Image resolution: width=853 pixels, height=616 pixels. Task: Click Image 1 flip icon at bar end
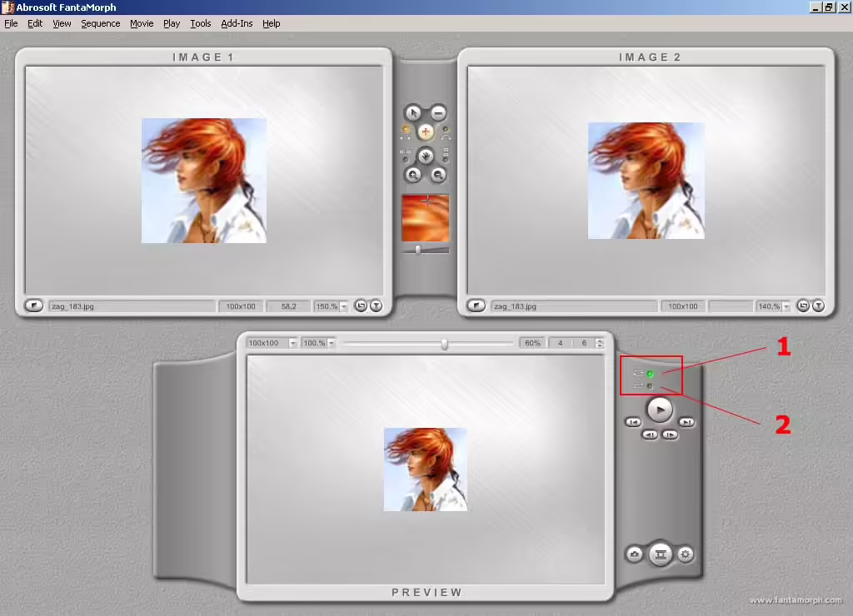(376, 306)
